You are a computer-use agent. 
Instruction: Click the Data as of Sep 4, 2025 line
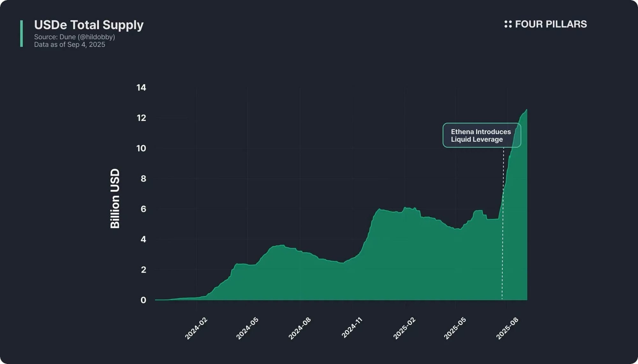tap(70, 45)
